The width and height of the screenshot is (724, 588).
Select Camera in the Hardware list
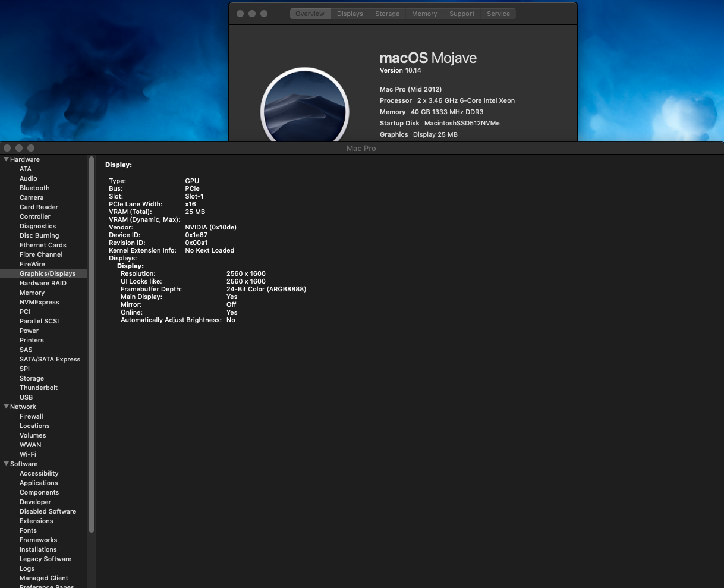[x=32, y=197]
